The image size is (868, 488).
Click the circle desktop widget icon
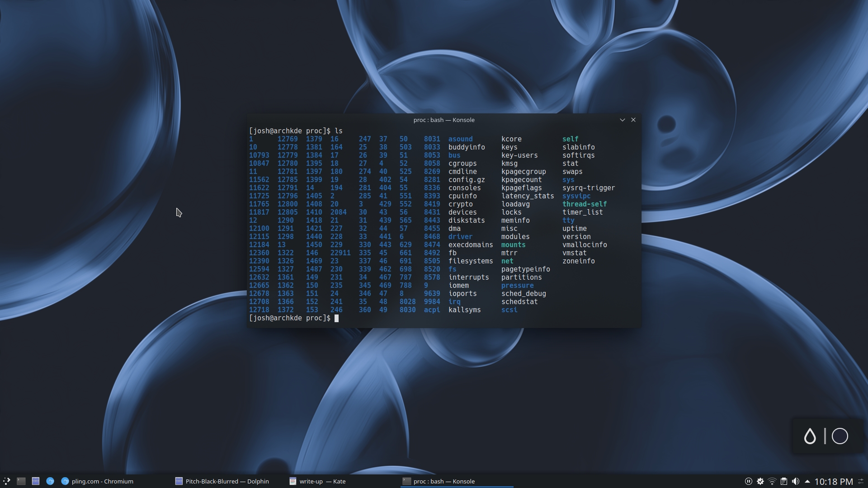[x=840, y=436]
